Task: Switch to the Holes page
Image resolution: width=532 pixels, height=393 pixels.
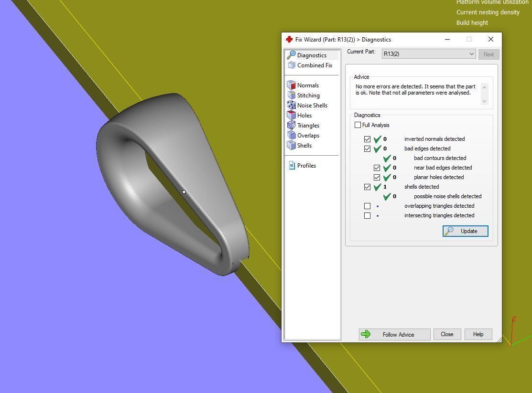Action: [x=304, y=115]
